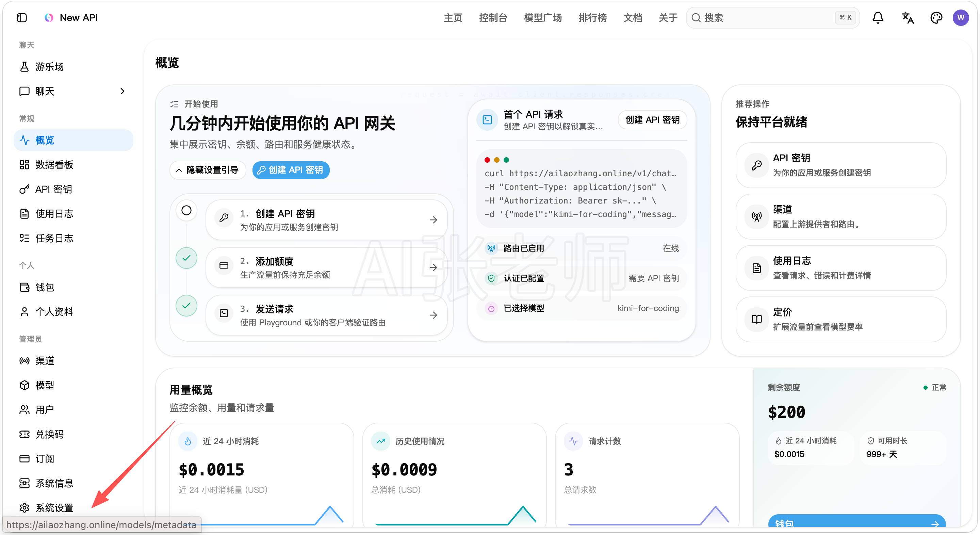Select 概览 in the sidebar
The height and width of the screenshot is (535, 980).
(x=73, y=140)
